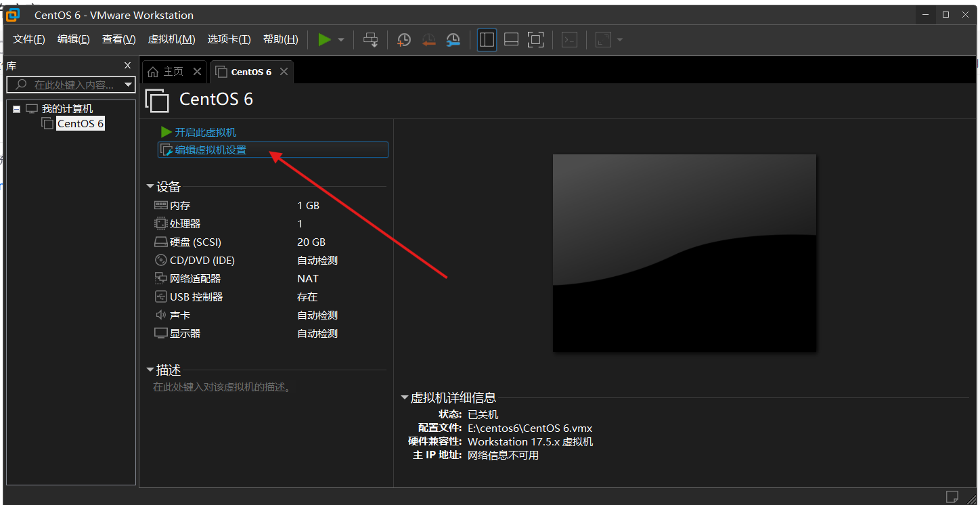This screenshot has width=980, height=505.
Task: Click the 硬盘 (SCSI) hard disk icon
Action: point(160,242)
